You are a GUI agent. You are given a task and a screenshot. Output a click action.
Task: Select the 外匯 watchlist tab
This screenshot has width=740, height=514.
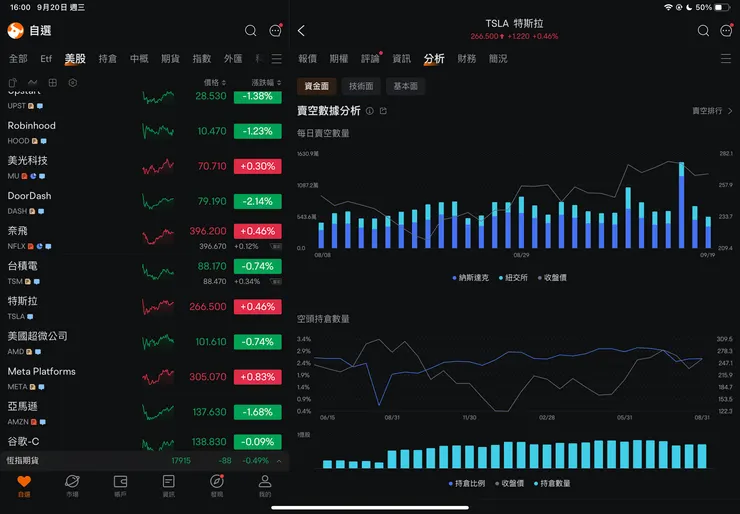click(233, 59)
